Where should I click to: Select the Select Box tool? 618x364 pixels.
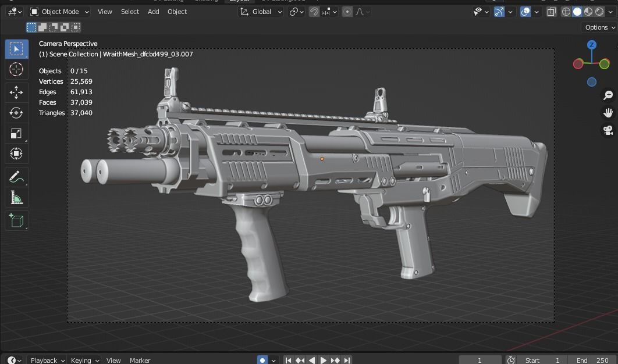pos(16,49)
